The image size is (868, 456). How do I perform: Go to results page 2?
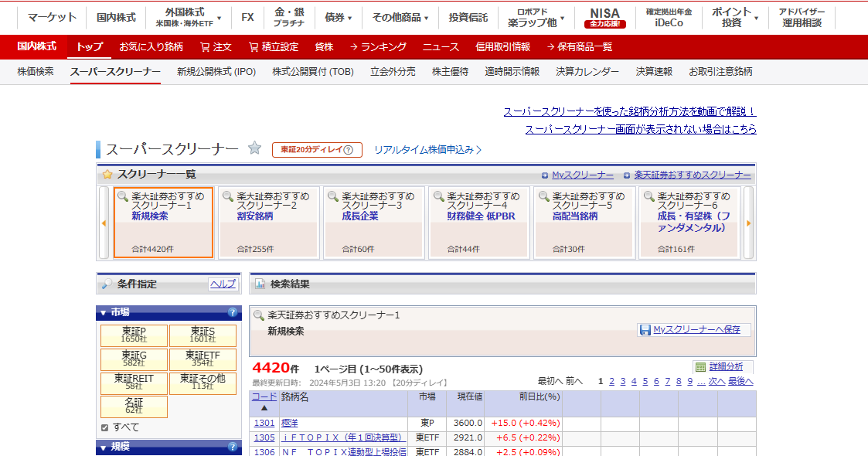pos(611,381)
